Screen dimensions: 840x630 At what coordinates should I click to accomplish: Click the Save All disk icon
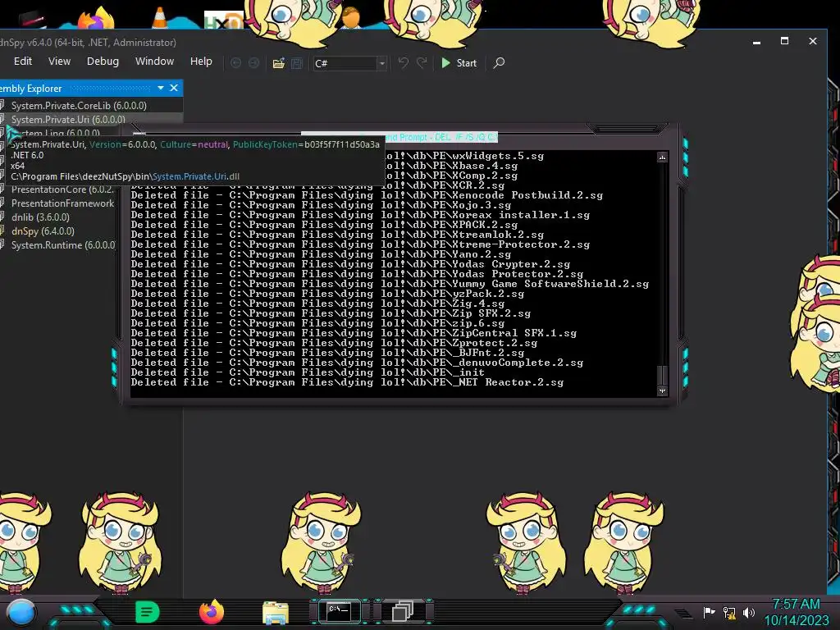297,63
